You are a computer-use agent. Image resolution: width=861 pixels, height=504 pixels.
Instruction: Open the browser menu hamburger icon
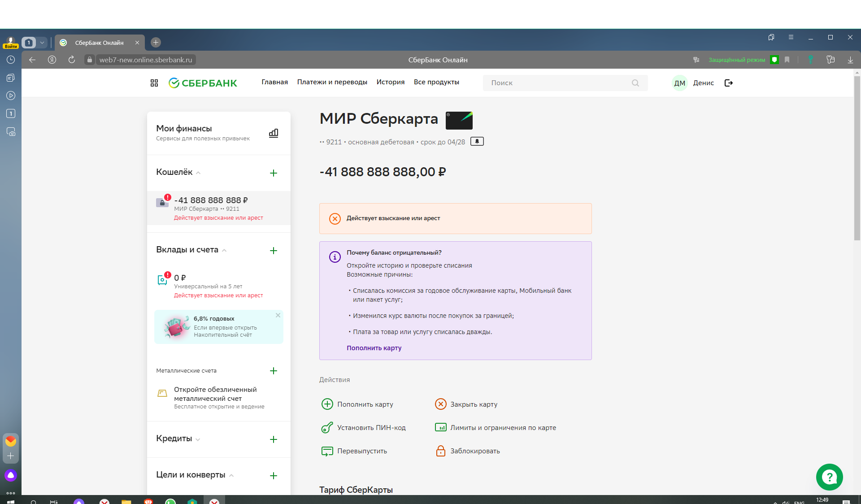pos(791,37)
